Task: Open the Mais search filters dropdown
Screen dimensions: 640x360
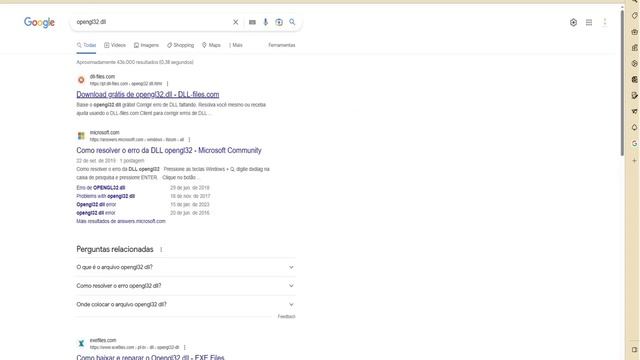Action: click(x=236, y=45)
